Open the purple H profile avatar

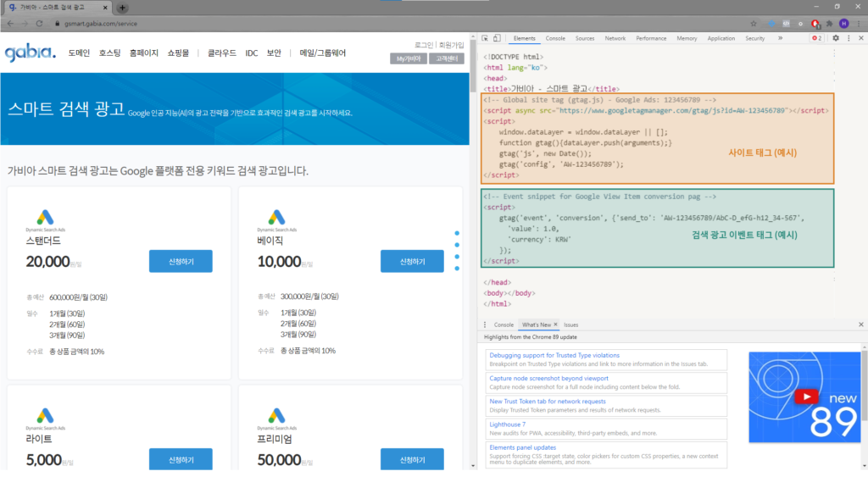843,24
